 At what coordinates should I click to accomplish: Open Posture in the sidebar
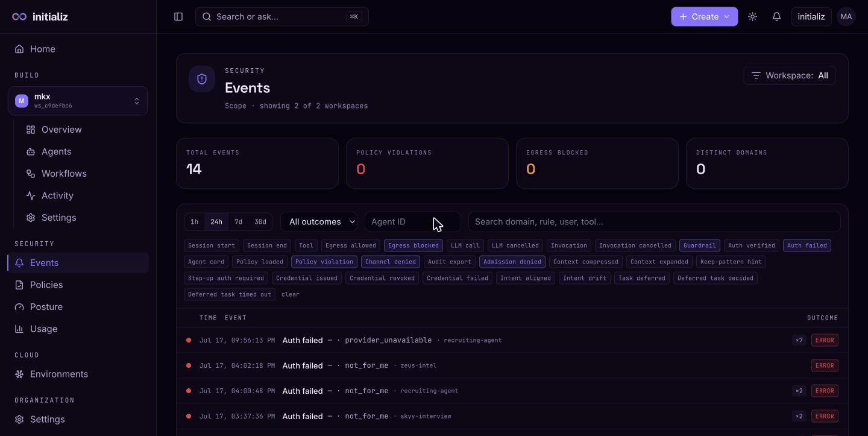[78, 307]
